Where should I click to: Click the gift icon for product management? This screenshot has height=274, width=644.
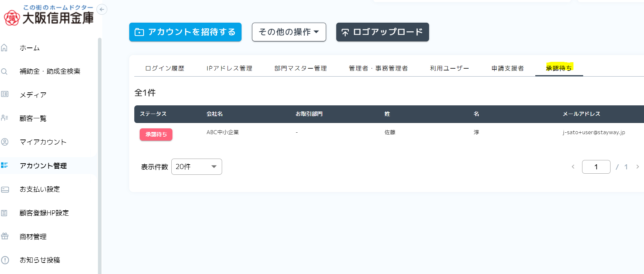(x=5, y=236)
